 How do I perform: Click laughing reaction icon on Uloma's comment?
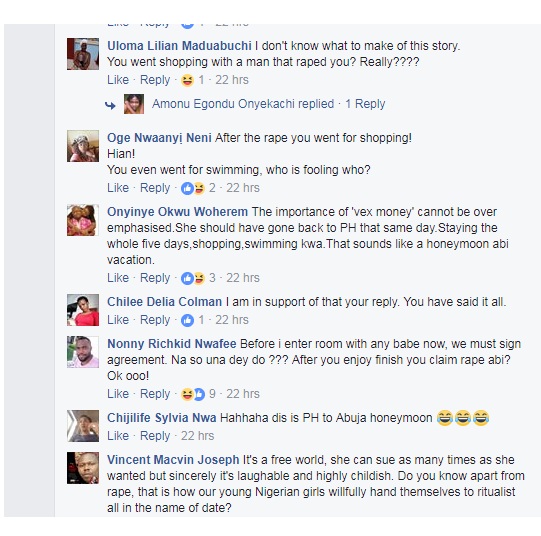(187, 80)
